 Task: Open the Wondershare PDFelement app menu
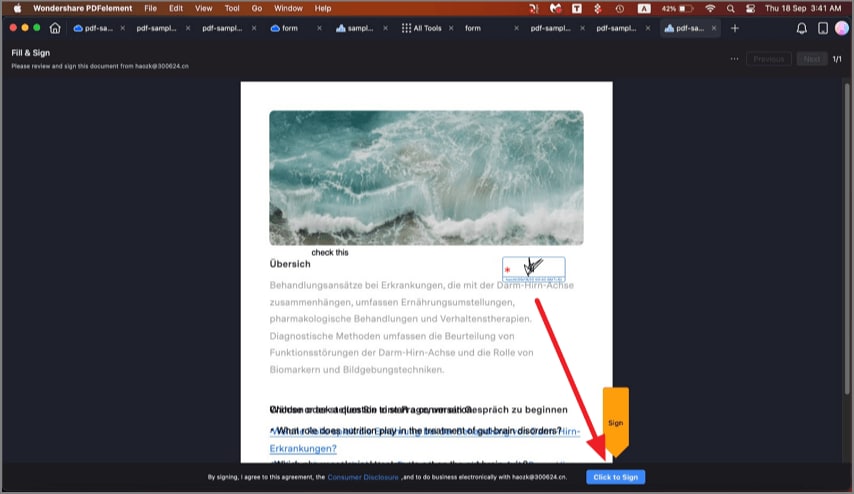pos(82,8)
